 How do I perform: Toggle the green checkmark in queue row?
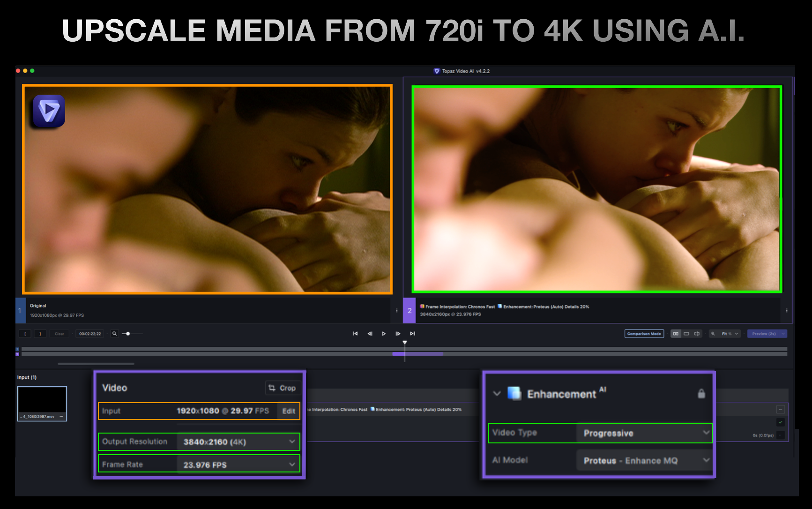pyautogui.click(x=780, y=422)
